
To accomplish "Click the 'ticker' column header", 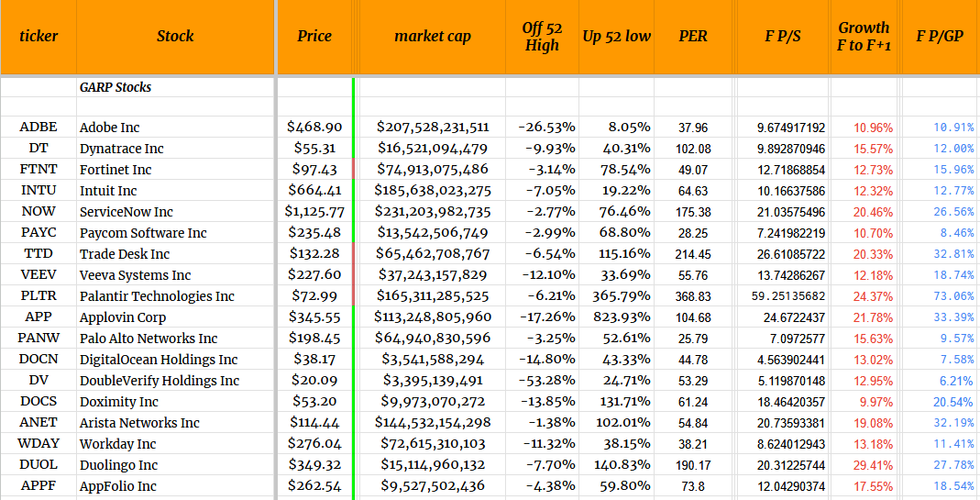I will click(39, 37).
